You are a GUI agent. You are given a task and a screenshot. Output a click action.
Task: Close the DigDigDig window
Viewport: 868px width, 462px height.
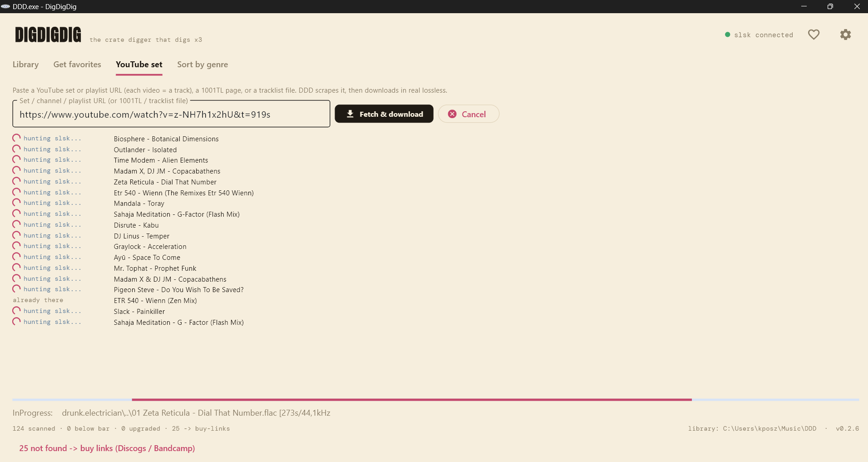pyautogui.click(x=857, y=6)
